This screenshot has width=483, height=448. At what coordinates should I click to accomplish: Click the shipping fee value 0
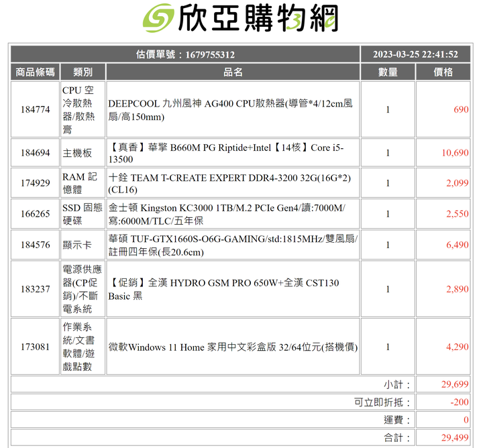(466, 420)
